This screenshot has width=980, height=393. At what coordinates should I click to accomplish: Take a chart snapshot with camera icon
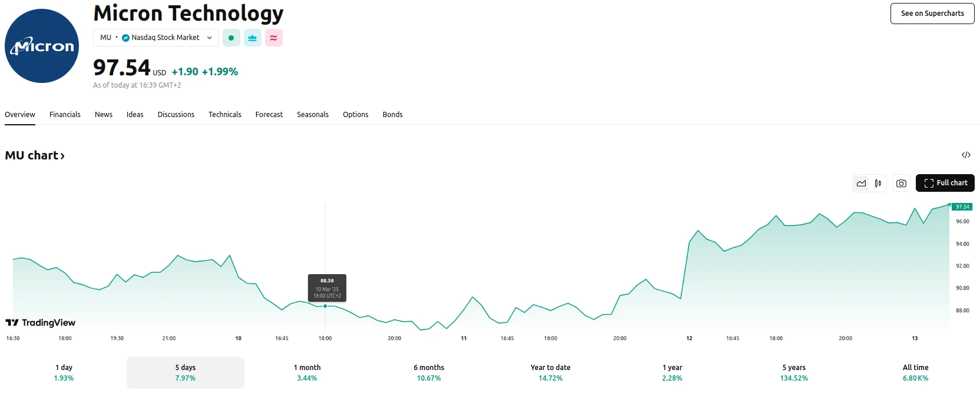pyautogui.click(x=901, y=183)
